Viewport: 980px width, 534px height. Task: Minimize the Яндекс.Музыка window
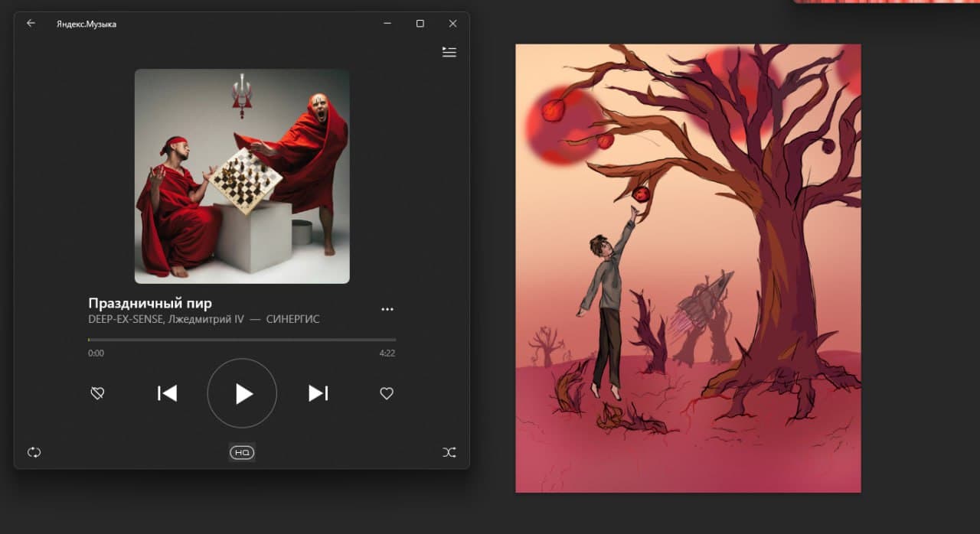point(387,24)
